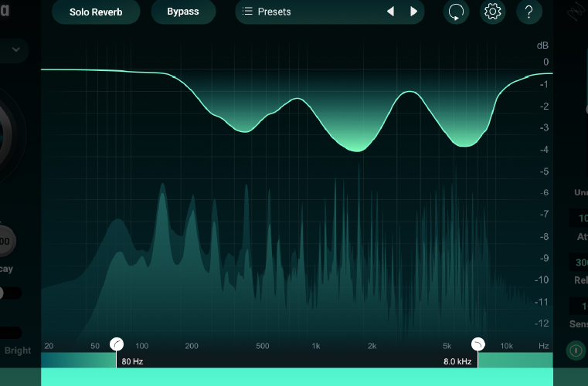Click the circular reset arrow icon

456,12
